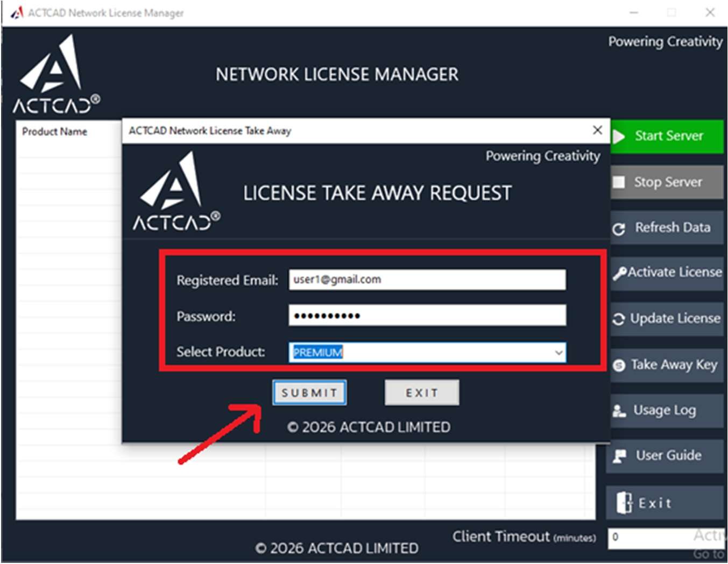Click the key icon beside Activate License
This screenshot has width=728, height=564.
tap(620, 273)
